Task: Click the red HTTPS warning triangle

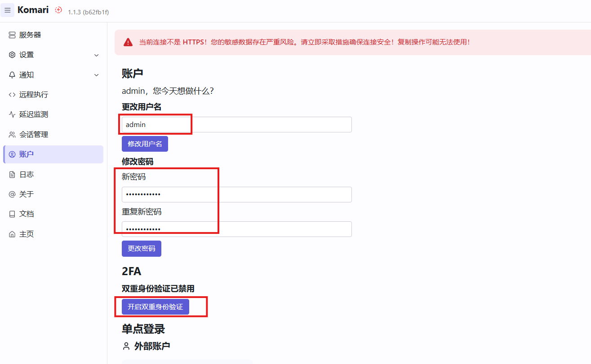Action: pyautogui.click(x=129, y=42)
